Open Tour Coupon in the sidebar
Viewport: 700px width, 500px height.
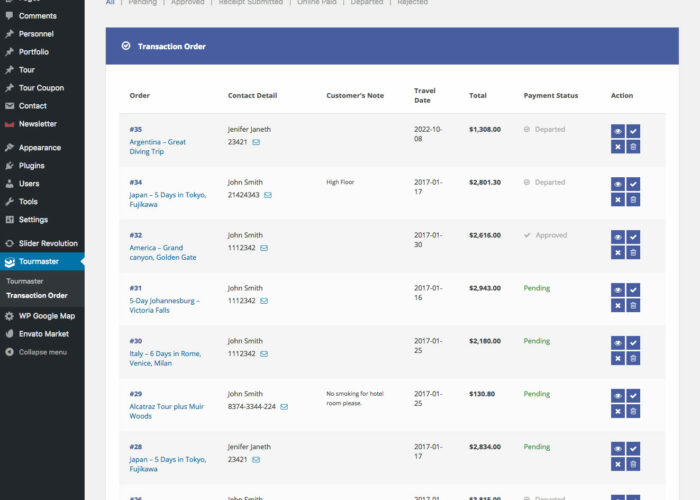pyautogui.click(x=40, y=88)
